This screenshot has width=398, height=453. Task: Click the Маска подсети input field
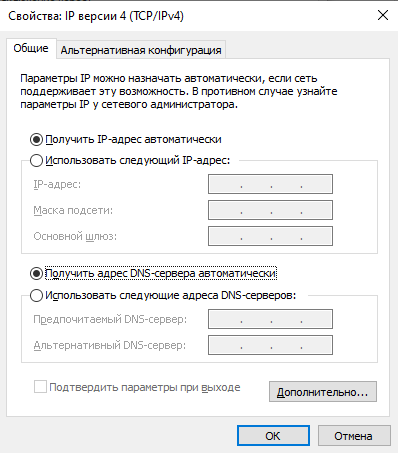click(x=270, y=210)
